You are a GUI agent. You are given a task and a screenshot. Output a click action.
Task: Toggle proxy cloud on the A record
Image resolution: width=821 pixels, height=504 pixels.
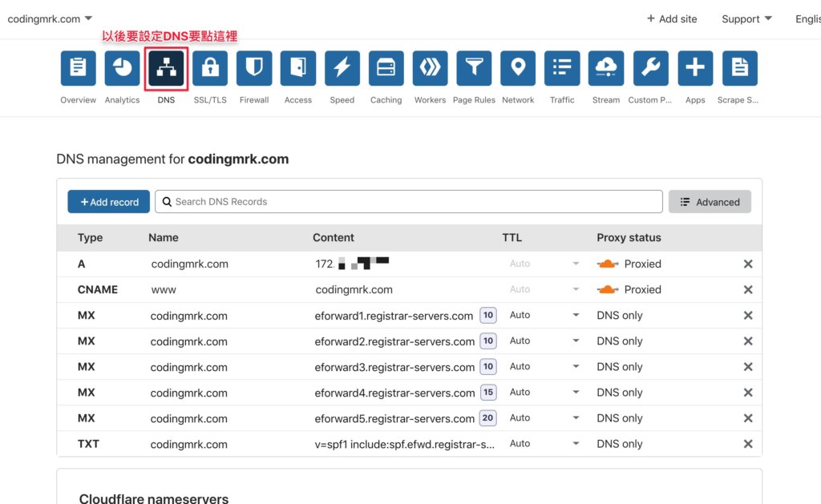[x=608, y=264]
